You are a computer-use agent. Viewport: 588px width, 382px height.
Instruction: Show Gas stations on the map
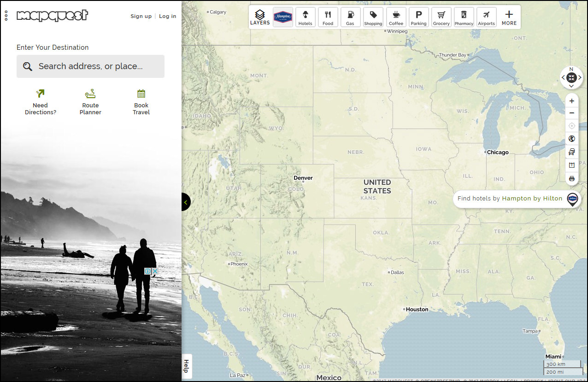(x=350, y=17)
